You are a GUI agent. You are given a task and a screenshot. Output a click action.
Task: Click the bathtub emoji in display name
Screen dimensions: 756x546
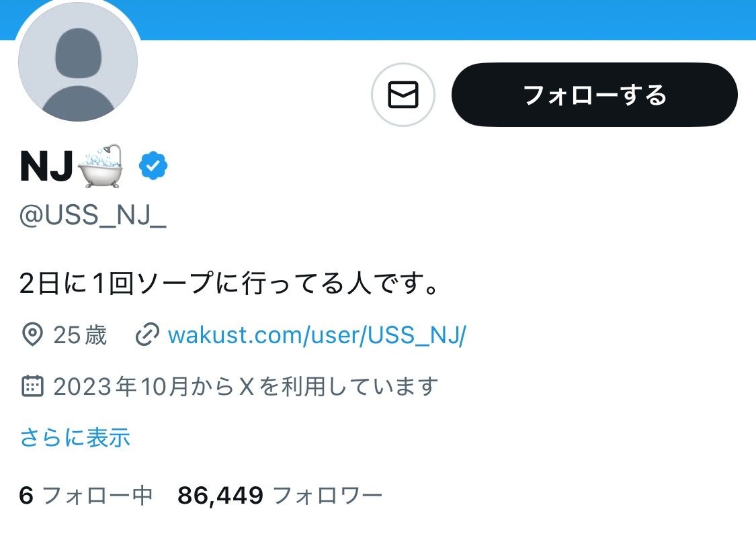tap(101, 166)
